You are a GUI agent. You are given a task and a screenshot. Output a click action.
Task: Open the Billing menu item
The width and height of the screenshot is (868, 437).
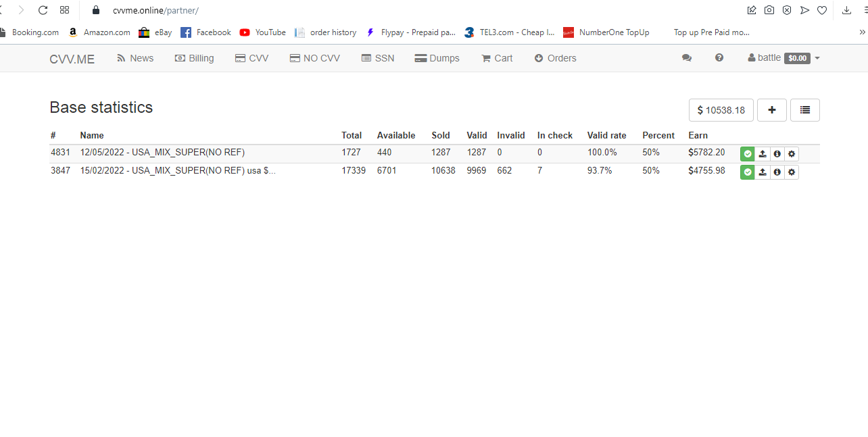[194, 58]
